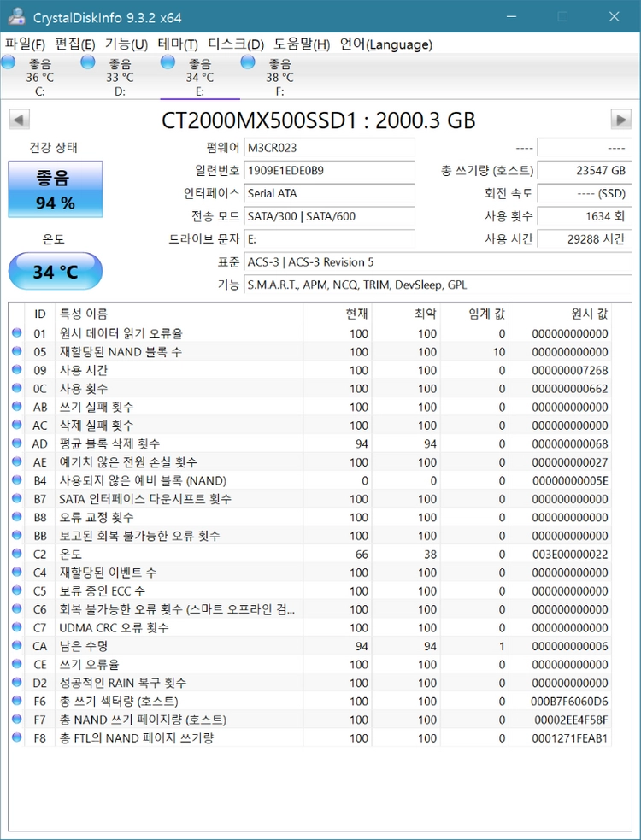This screenshot has height=840, width=641.
Task: Click status orb for C2 온도 row
Action: 16,554
